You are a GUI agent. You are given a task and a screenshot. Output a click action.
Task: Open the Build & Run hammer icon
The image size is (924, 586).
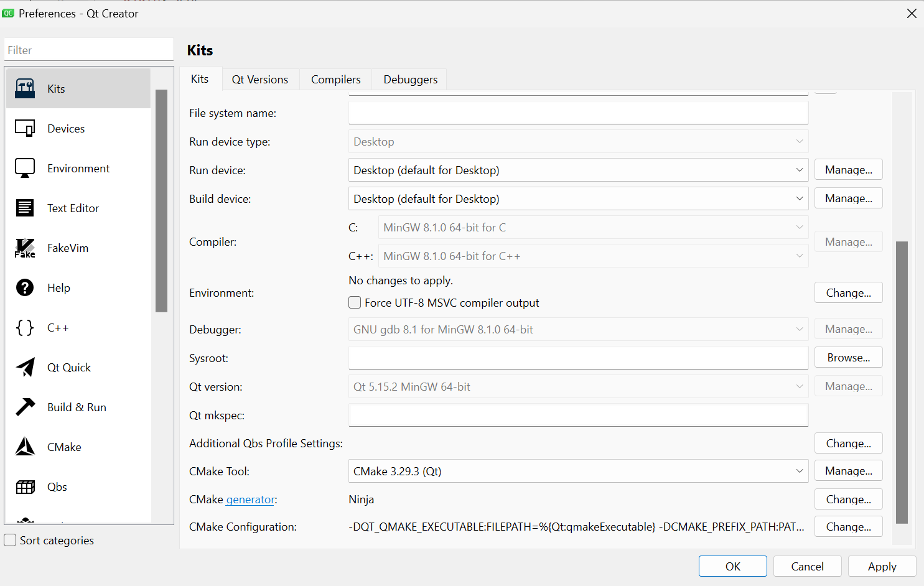coord(25,407)
